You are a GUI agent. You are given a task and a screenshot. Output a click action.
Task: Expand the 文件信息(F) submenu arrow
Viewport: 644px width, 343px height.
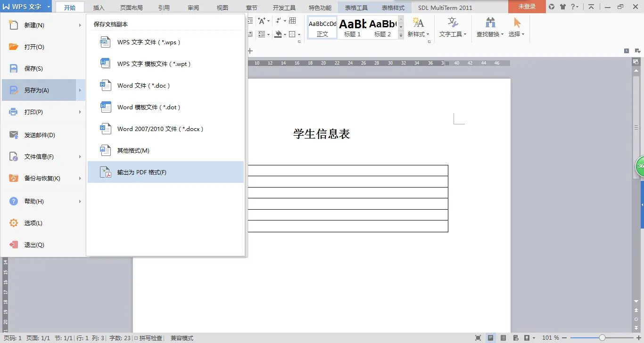click(80, 157)
